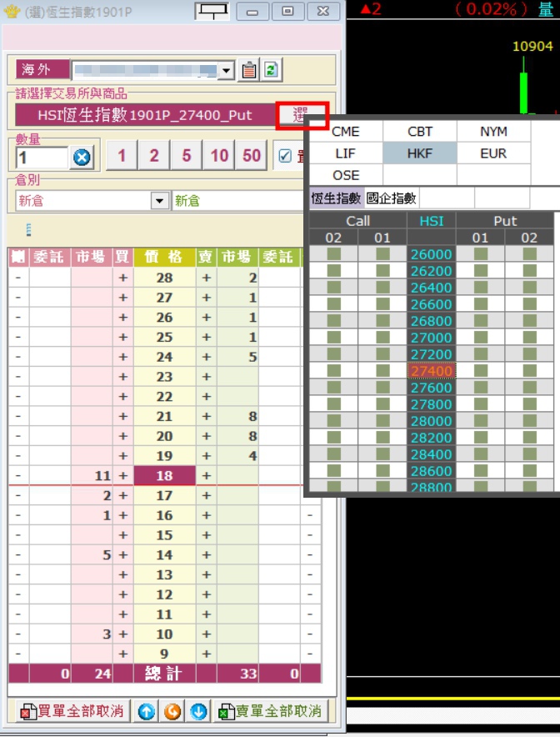
Task: Click the blue up arrow icon
Action: pyautogui.click(x=147, y=712)
